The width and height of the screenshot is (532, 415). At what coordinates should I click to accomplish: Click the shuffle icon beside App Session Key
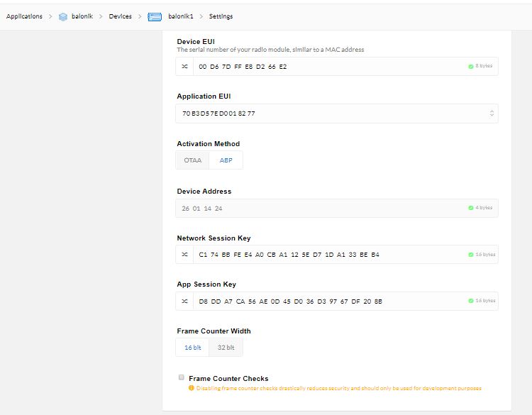pos(184,301)
